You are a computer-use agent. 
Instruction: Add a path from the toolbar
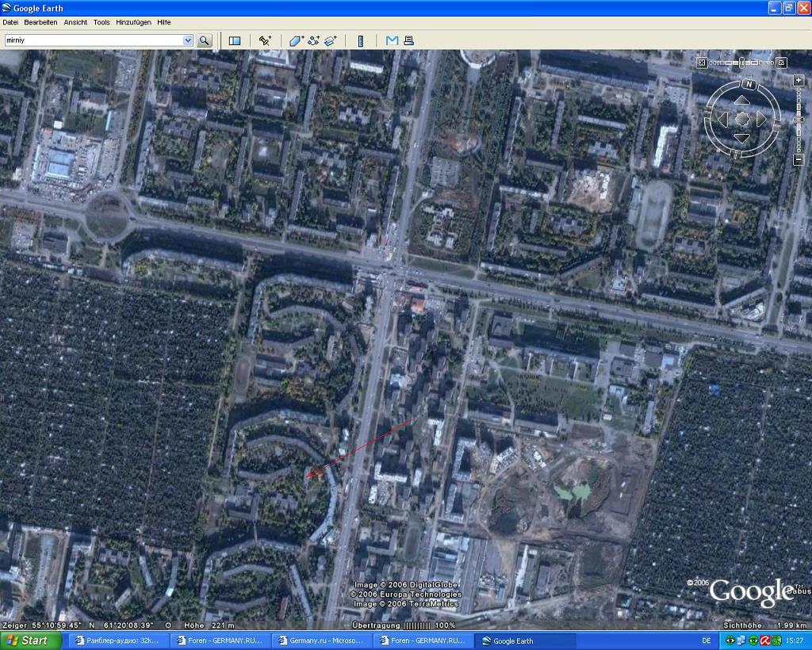coord(313,40)
